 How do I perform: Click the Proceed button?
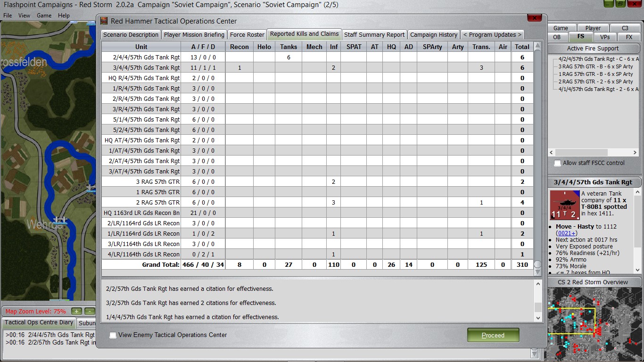point(493,335)
